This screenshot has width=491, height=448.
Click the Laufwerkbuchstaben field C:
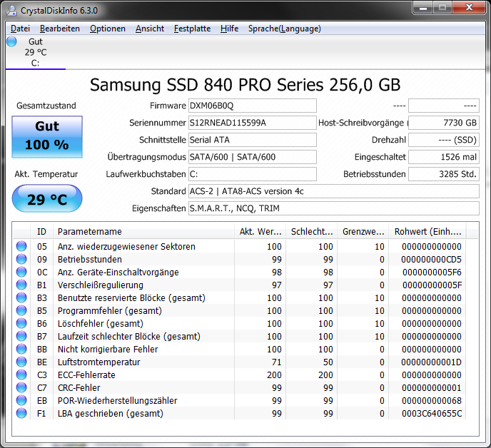pyautogui.click(x=253, y=174)
